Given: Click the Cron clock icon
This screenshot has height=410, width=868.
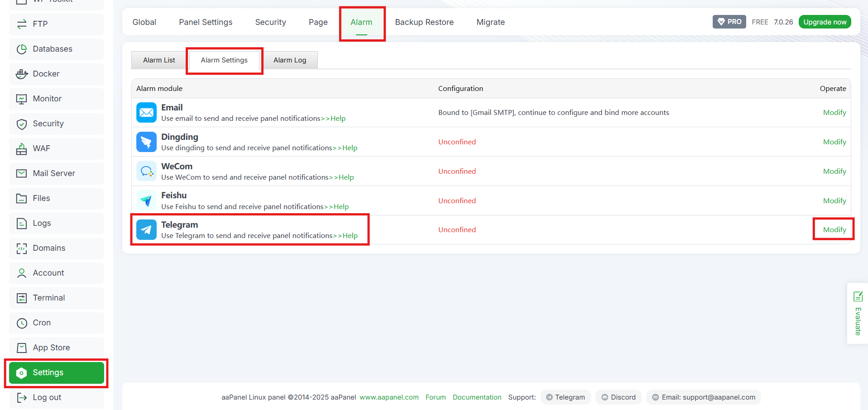Looking at the screenshot, I should pyautogui.click(x=21, y=323).
